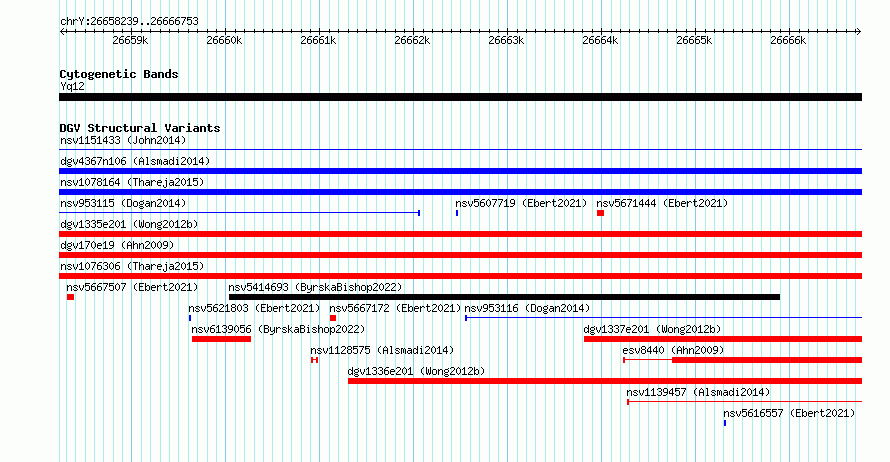Select the black nsv5414693 variant bar
The width and height of the screenshot is (890, 462).
[504, 297]
